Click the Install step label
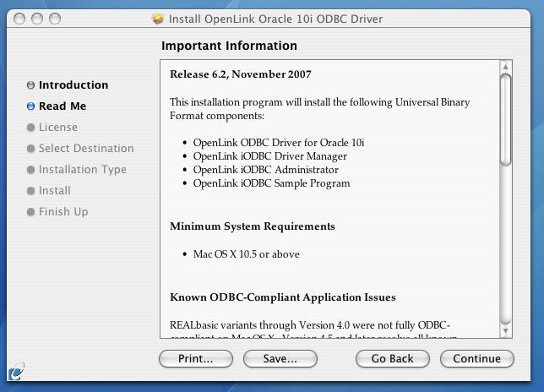This screenshot has height=392, width=544. [55, 191]
